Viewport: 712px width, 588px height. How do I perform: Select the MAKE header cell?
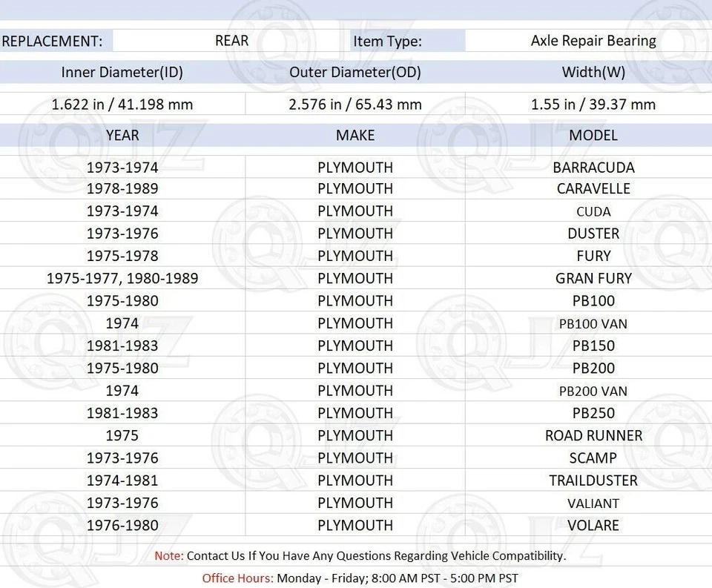(x=355, y=136)
